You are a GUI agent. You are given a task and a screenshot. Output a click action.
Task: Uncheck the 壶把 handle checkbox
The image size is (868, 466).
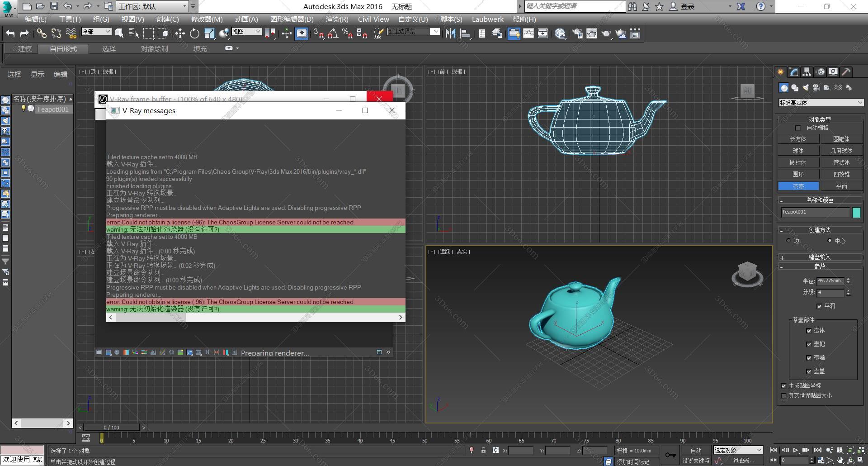[809, 344]
